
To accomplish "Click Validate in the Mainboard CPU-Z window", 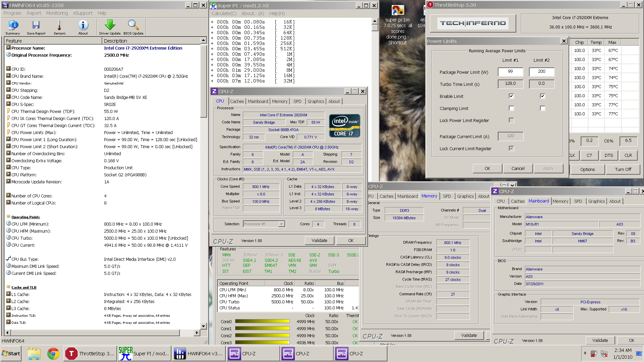I will point(600,340).
